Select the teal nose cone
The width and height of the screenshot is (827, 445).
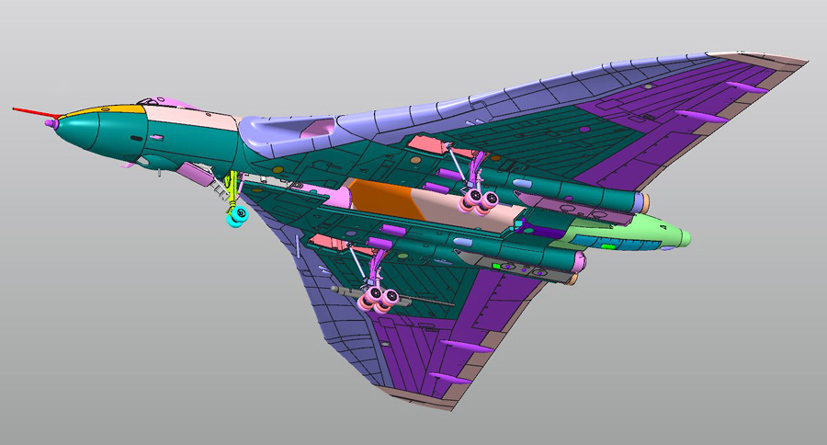pyautogui.click(x=82, y=133)
